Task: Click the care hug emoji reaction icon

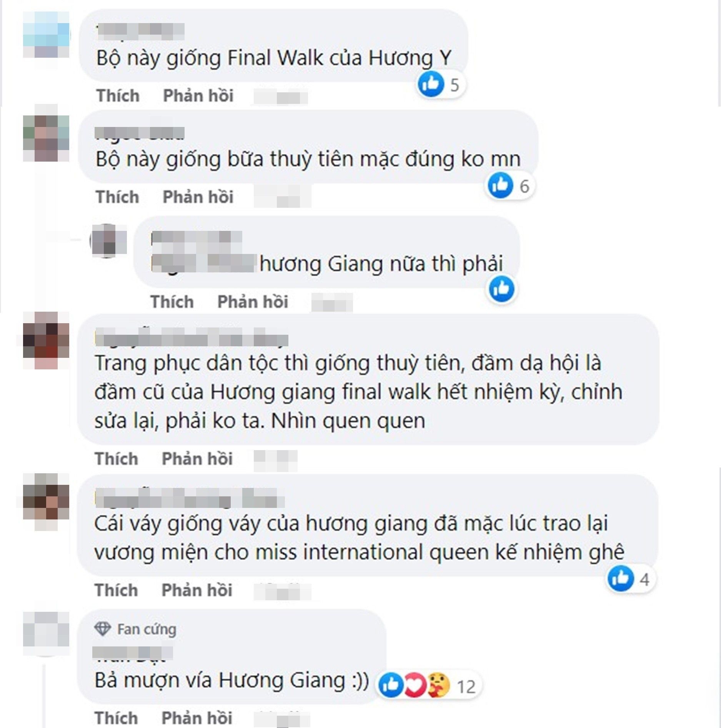Action: click(438, 685)
